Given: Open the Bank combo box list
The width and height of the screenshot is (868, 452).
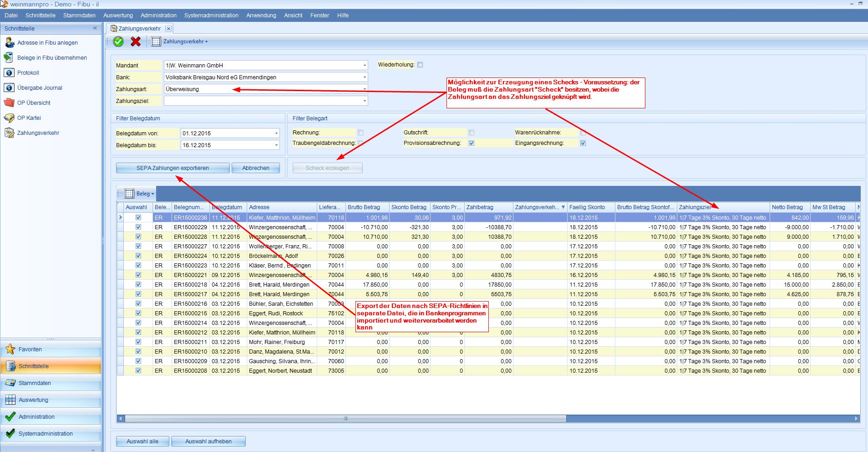Looking at the screenshot, I should tap(365, 77).
